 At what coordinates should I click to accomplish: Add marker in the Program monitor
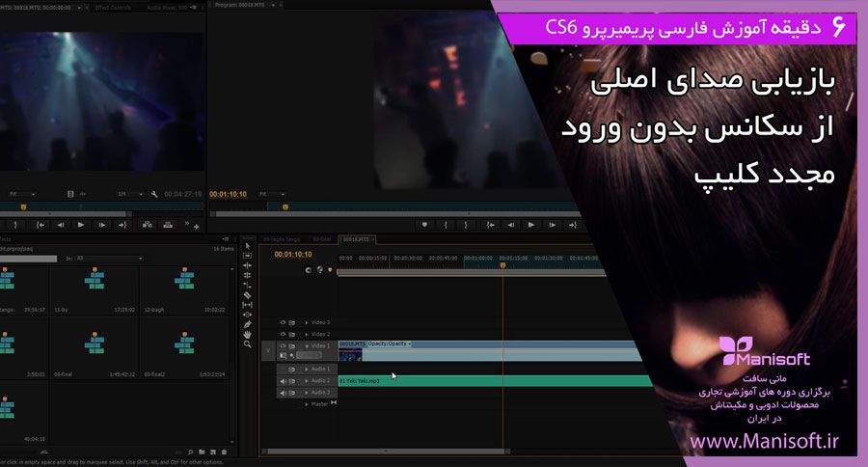(424, 225)
